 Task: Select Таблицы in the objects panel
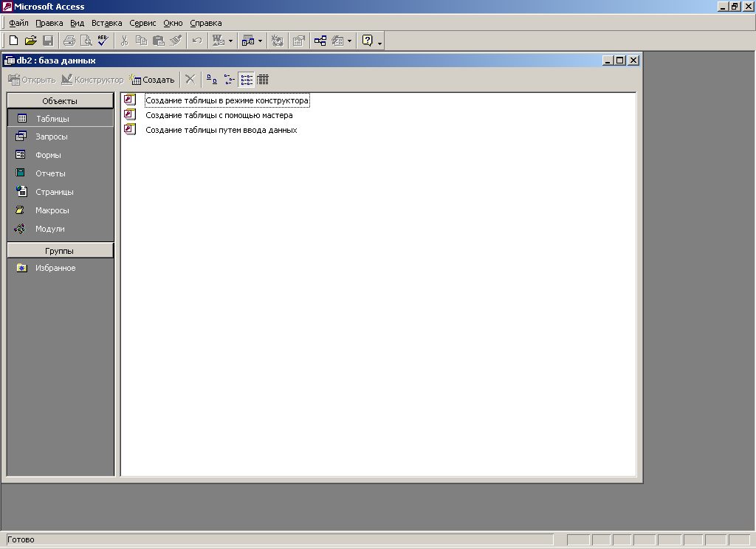(61, 118)
